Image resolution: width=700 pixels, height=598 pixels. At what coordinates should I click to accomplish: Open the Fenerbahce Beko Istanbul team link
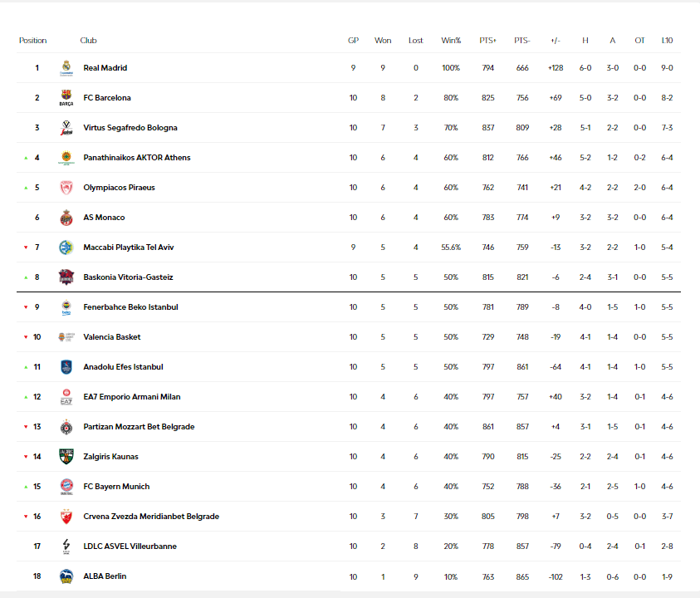click(x=130, y=307)
